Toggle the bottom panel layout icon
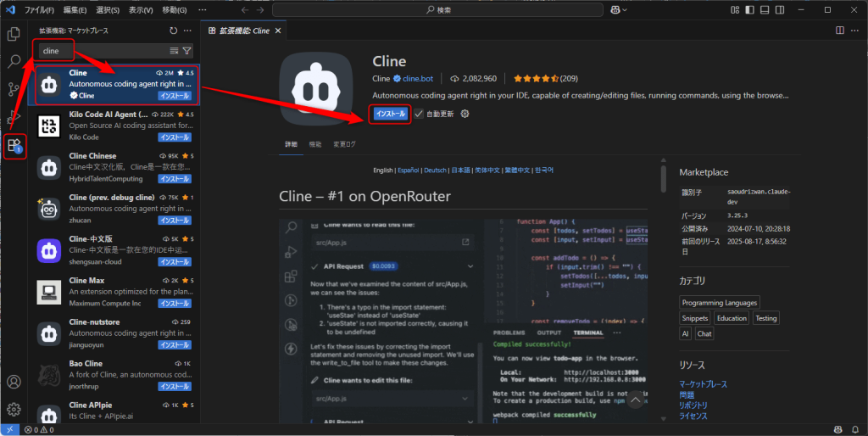 (764, 10)
